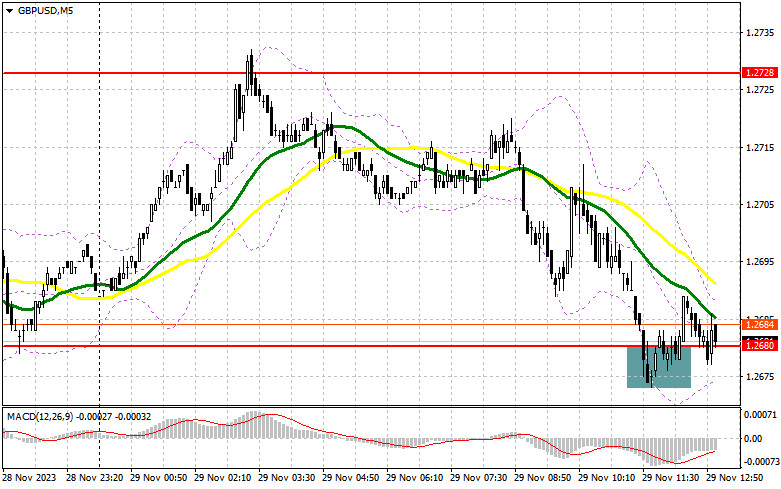
Task: Click the GBPUSD,M5 chart title
Action: [x=45, y=11]
